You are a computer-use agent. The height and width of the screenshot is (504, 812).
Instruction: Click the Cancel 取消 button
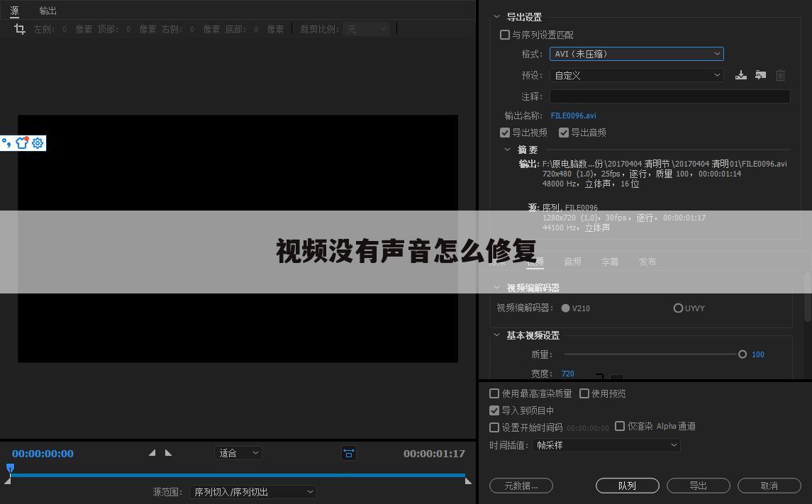coord(769,486)
